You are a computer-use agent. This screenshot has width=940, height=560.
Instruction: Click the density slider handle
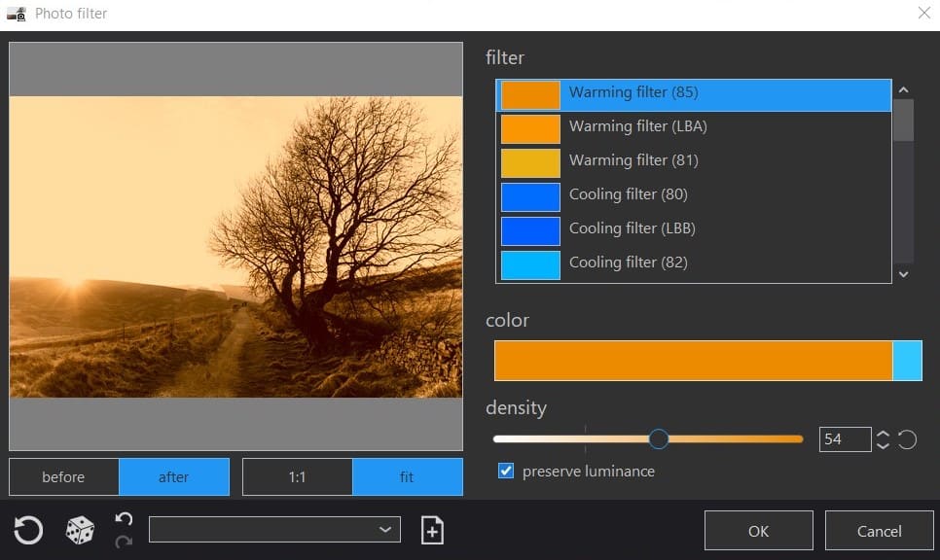point(659,439)
